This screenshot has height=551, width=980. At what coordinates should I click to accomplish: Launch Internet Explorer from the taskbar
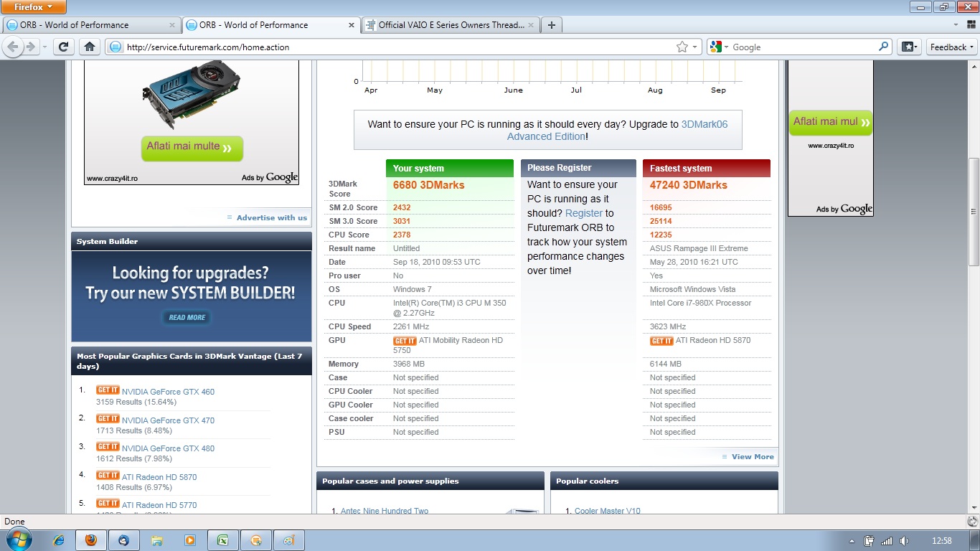(x=58, y=540)
